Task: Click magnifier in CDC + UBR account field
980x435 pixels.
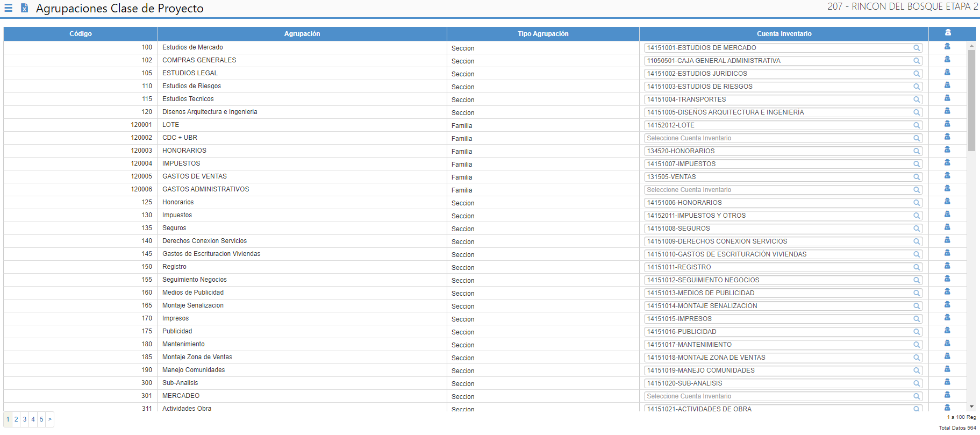Action: point(917,138)
